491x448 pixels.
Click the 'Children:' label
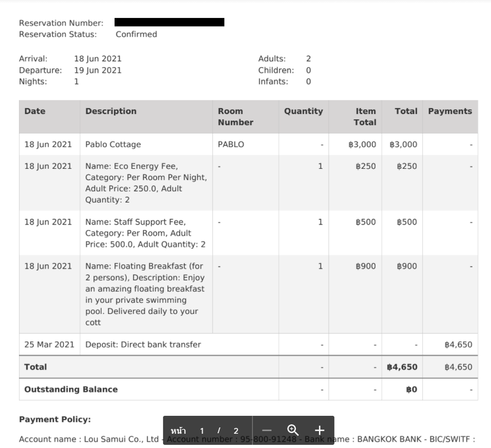276,70
